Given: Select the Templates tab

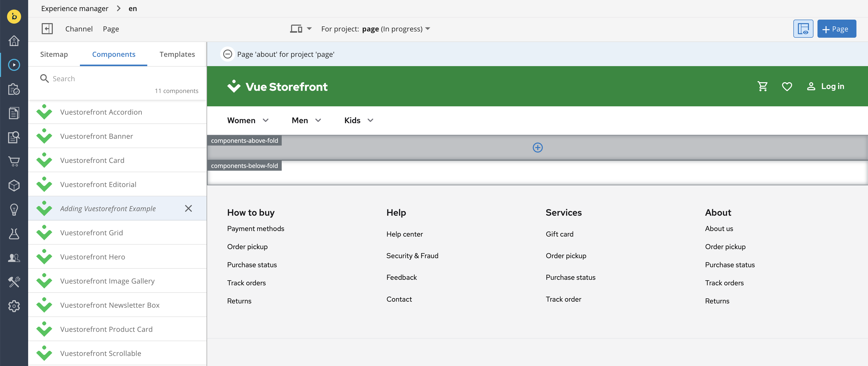Looking at the screenshot, I should (x=177, y=54).
